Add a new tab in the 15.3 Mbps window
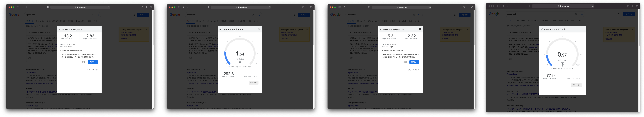 tap(468, 7)
